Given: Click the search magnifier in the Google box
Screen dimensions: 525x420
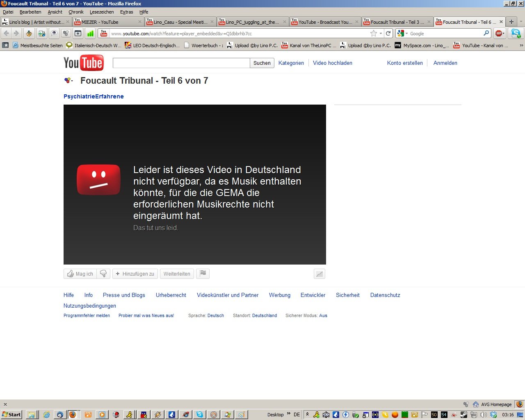Looking at the screenshot, I should (x=486, y=33).
